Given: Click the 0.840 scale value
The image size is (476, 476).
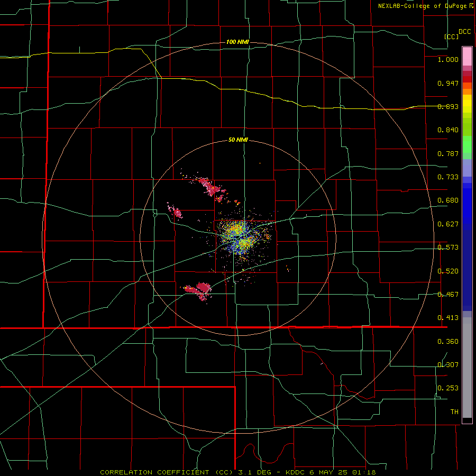Looking at the screenshot, I should pos(448,130).
